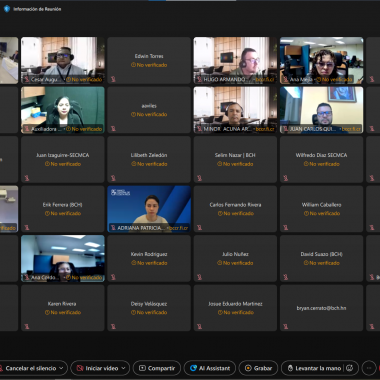The width and height of the screenshot is (380, 380).
Task: Click muted mic icon on HUGO ARMANDO video
Action: click(199, 79)
